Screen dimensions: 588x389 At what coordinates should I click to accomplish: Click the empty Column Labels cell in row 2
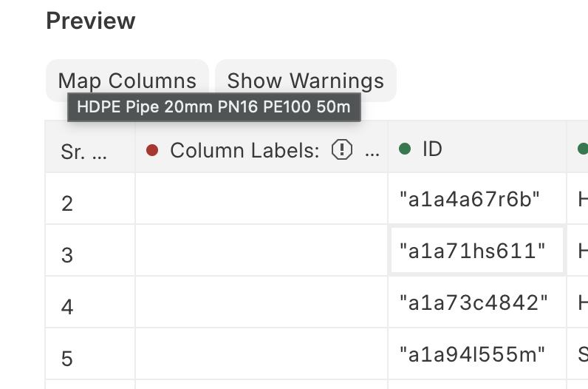[x=261, y=199]
